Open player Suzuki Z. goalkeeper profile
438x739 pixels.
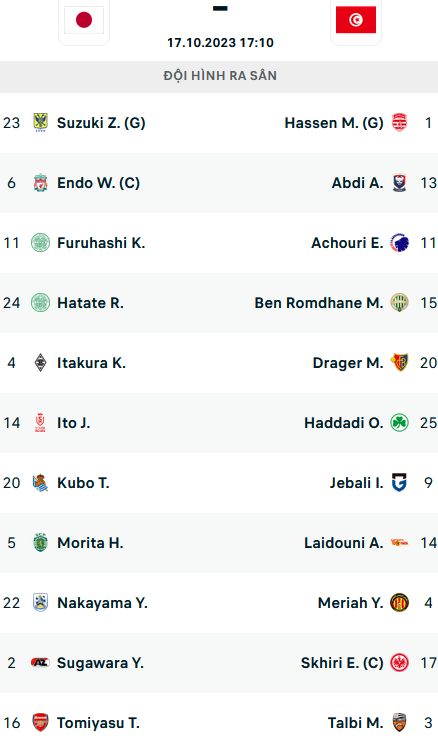pyautogui.click(x=101, y=123)
